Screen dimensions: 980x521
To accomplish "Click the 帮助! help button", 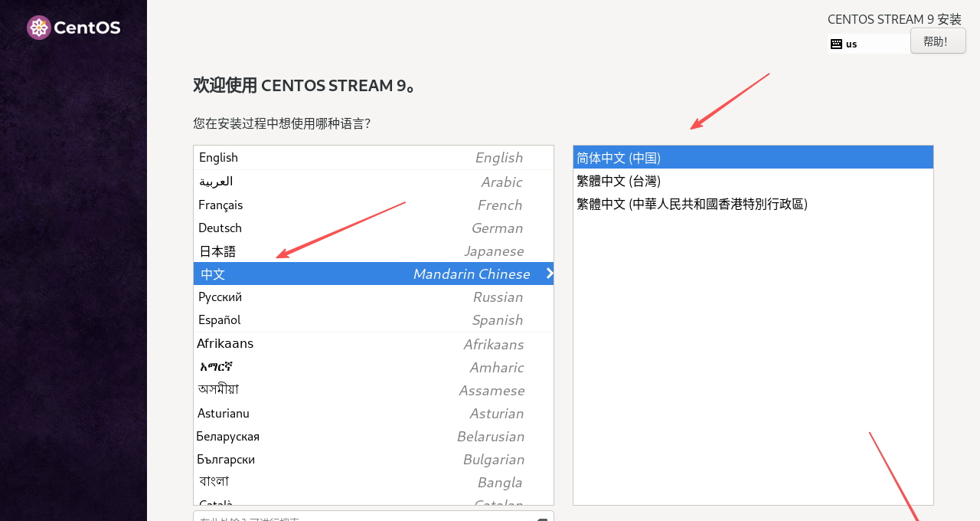I will (x=937, y=41).
